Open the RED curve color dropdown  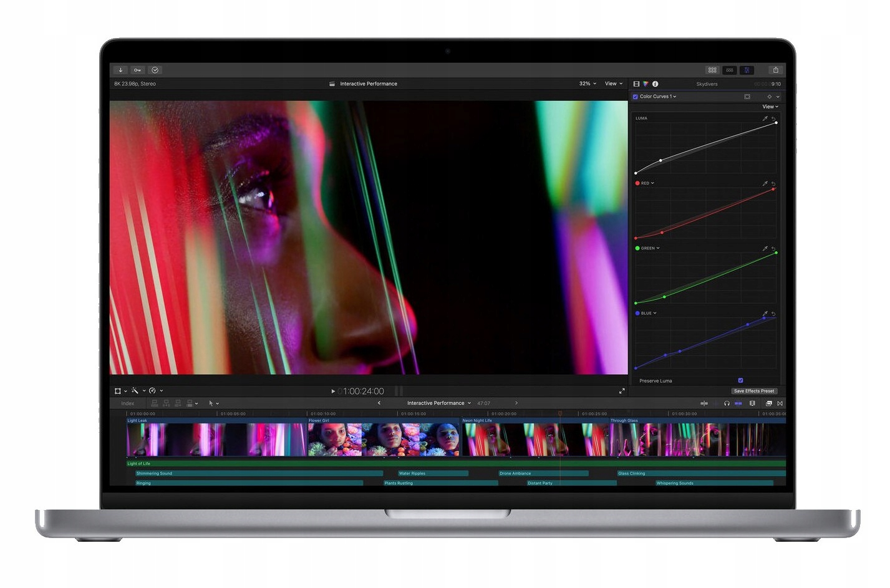645,183
